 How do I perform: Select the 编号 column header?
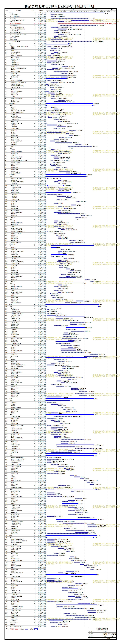6,10
